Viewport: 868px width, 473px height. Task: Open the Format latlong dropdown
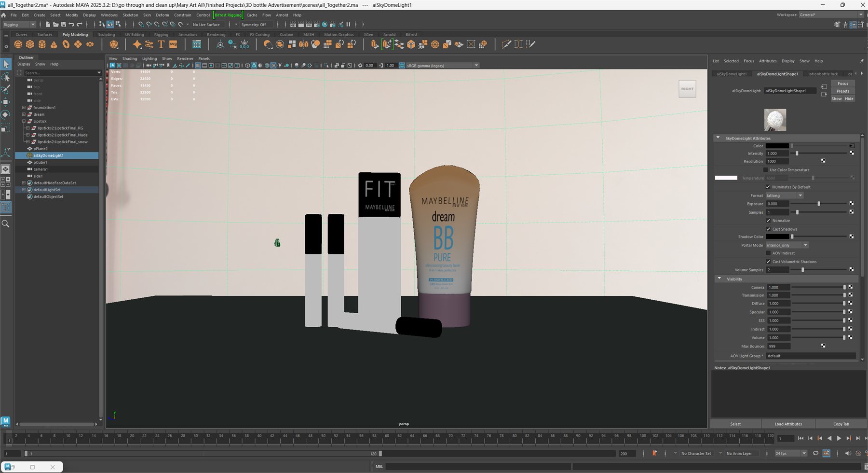[x=785, y=195]
